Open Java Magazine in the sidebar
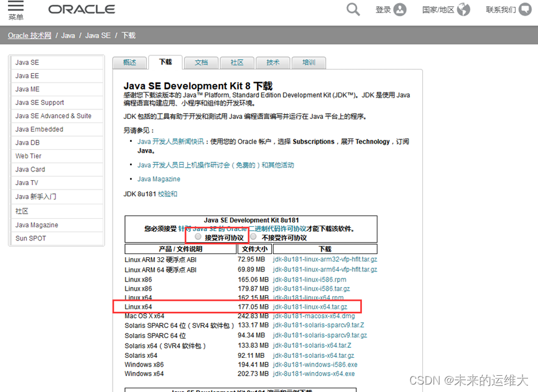 (x=56, y=225)
